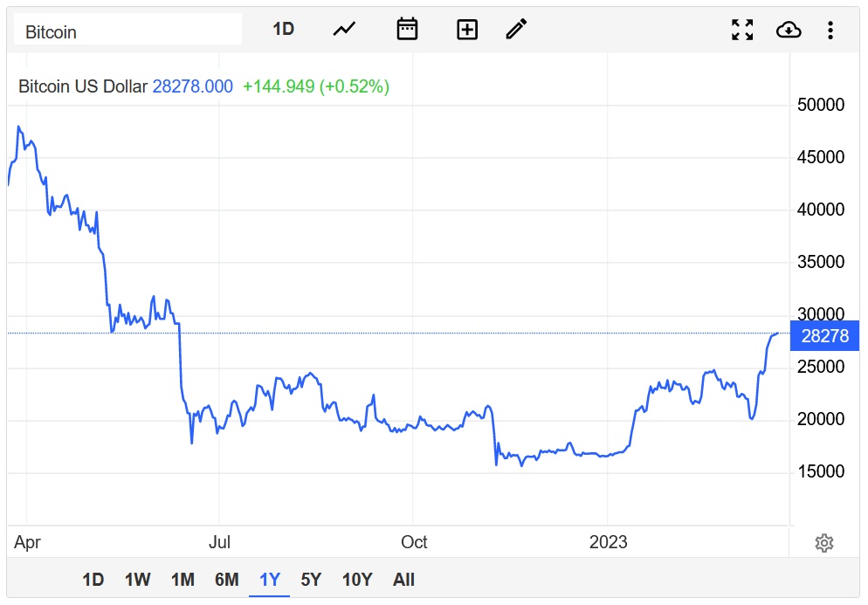Open chart settings gear icon

(x=823, y=543)
